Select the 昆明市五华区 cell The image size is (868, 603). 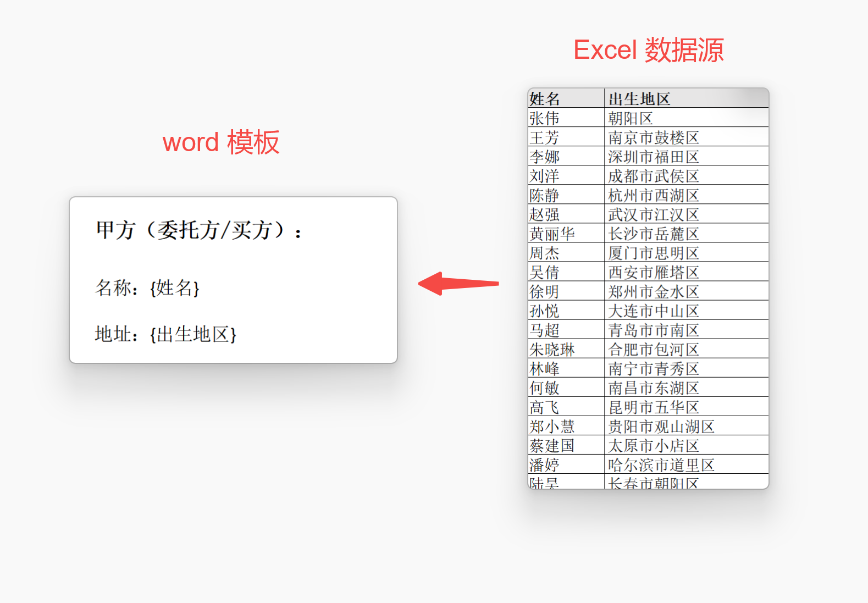[x=685, y=407]
